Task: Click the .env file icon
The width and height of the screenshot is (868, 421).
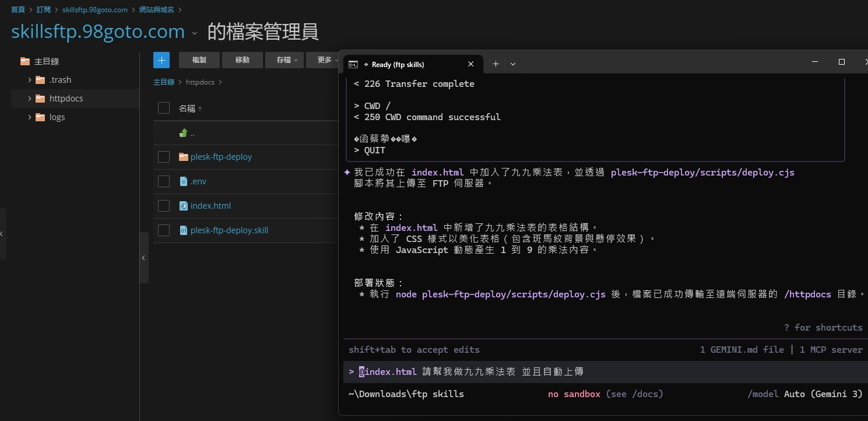Action: point(183,181)
